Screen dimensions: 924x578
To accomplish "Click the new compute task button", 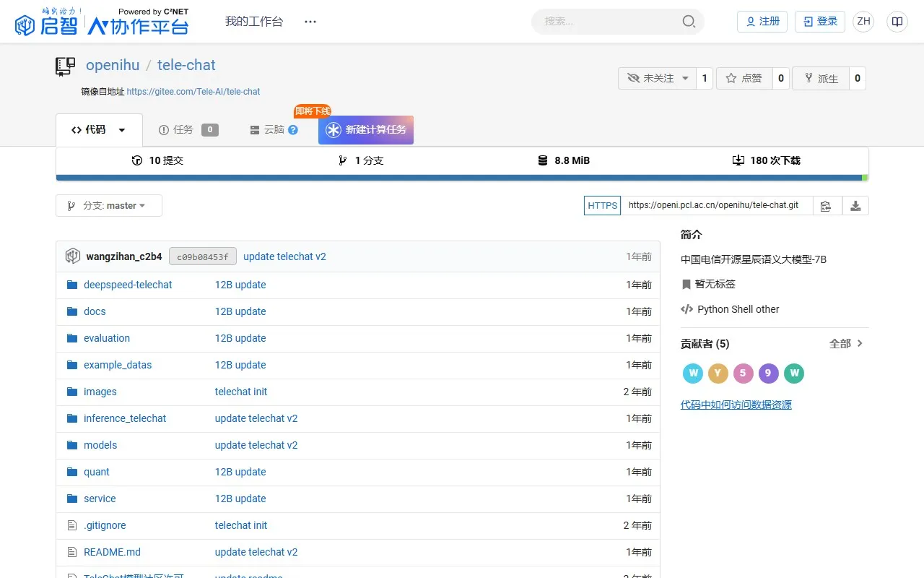I will pyautogui.click(x=366, y=130).
